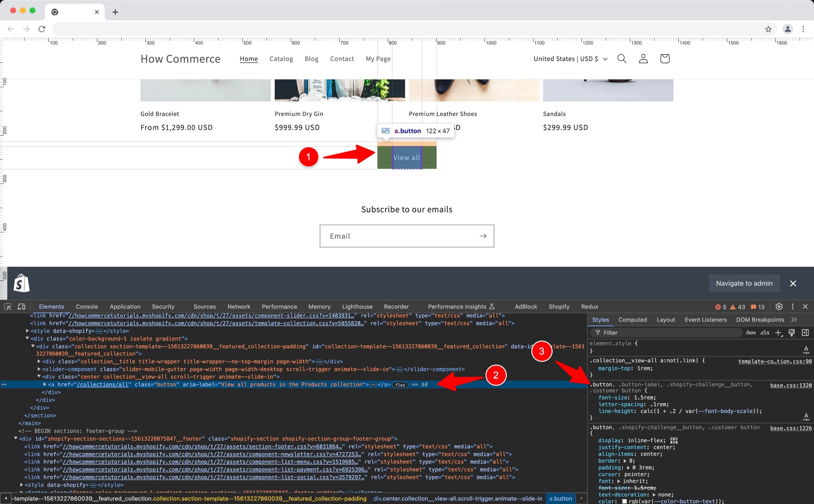The image size is (814, 504).
Task: Open DevTools settings gear
Action: point(779,306)
